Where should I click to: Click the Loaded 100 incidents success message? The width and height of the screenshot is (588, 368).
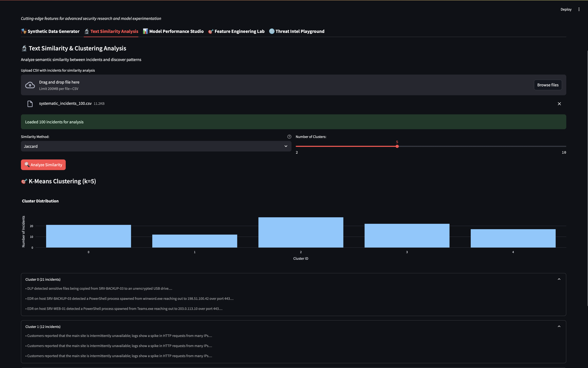pyautogui.click(x=293, y=122)
